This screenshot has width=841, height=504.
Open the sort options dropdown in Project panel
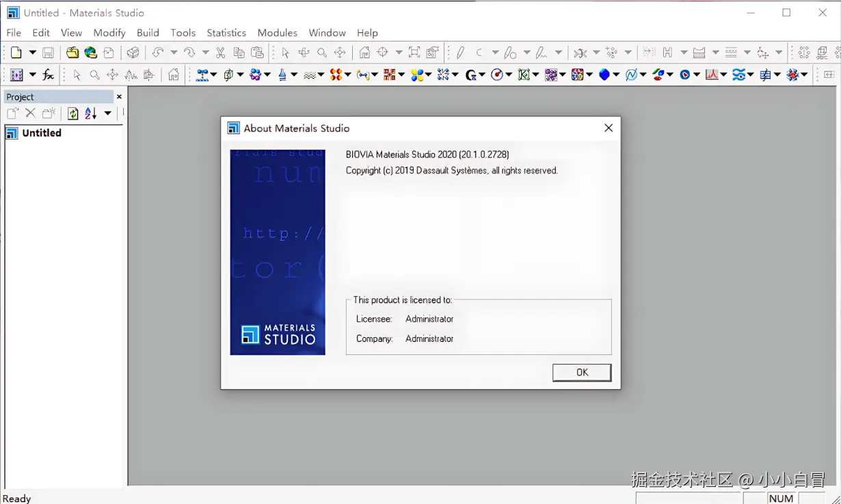tap(107, 114)
